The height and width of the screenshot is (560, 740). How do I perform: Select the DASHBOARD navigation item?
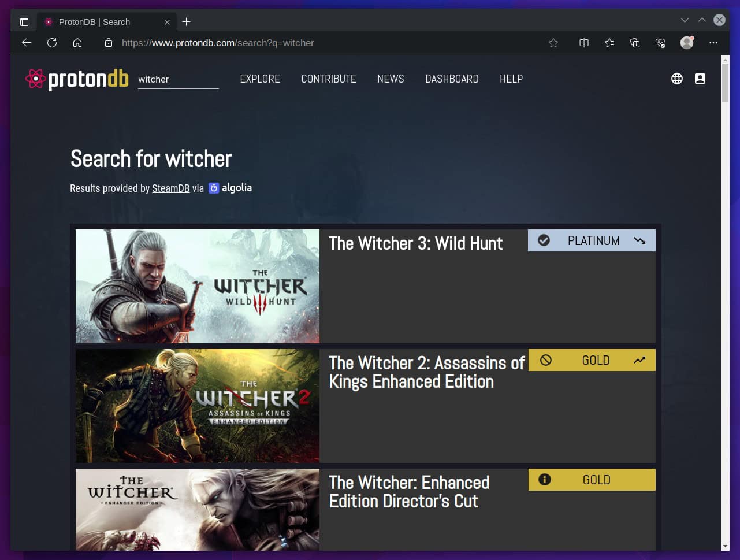(452, 79)
